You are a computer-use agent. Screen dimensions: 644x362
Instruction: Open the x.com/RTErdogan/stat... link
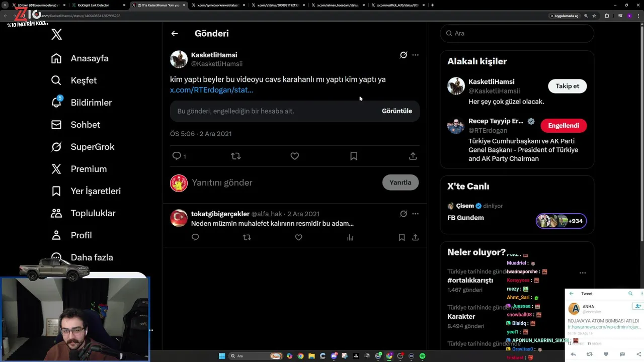click(x=211, y=90)
